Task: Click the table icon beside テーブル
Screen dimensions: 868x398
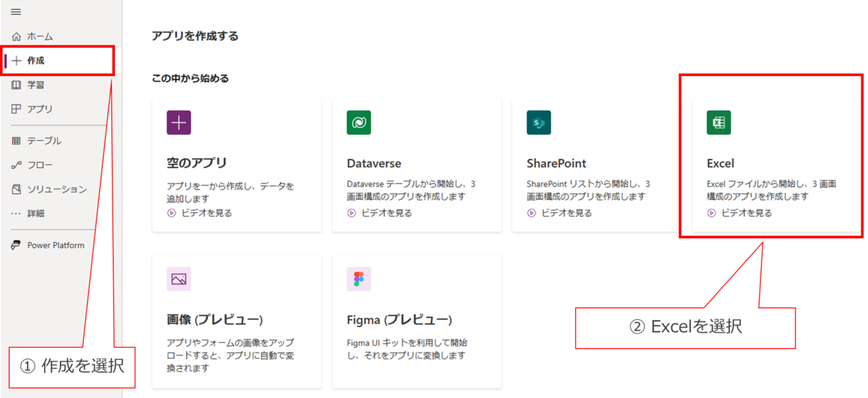Action: (17, 141)
